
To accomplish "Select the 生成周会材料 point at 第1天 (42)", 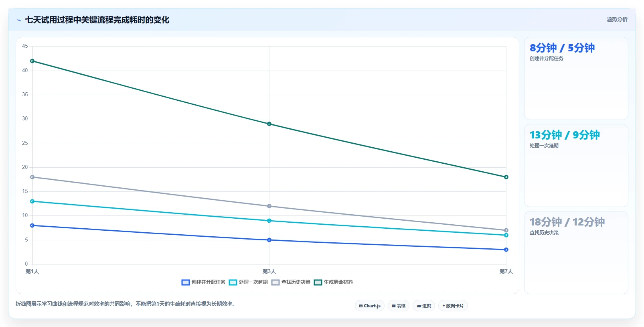I will click(x=32, y=61).
